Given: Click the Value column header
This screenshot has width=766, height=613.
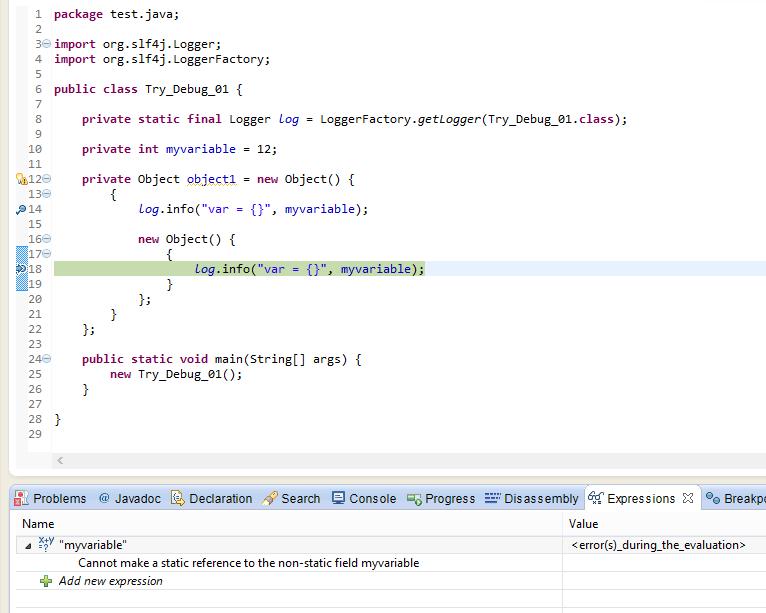Looking at the screenshot, I should tap(583, 524).
